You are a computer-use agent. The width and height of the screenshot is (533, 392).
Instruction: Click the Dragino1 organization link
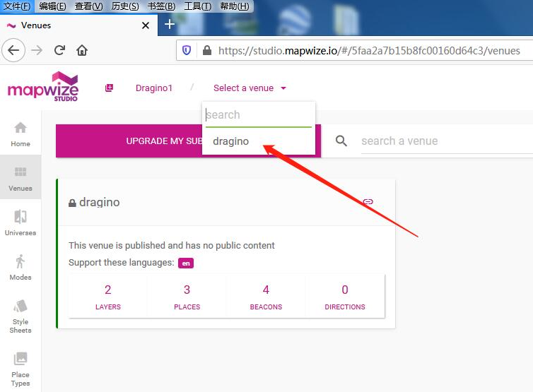click(x=154, y=88)
